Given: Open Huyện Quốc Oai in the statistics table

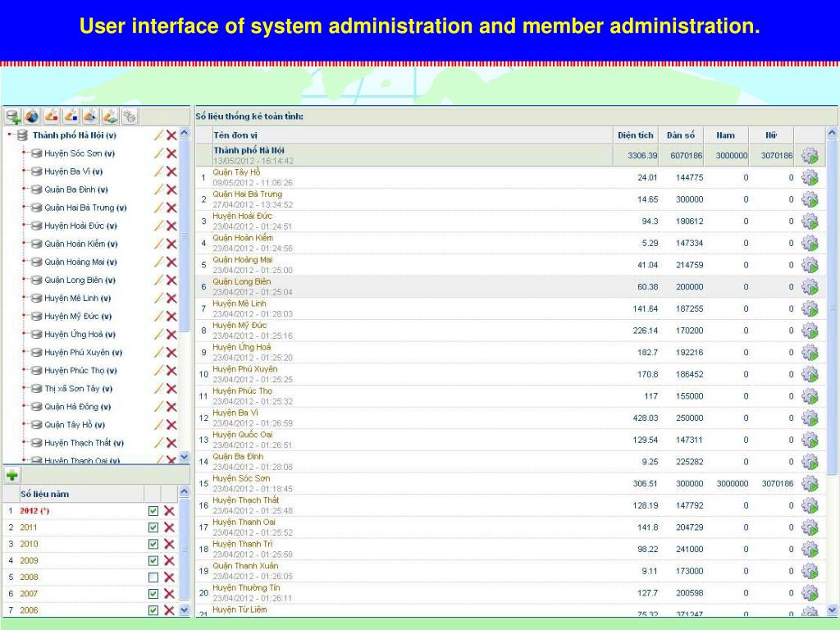Looking at the screenshot, I should point(243,435).
